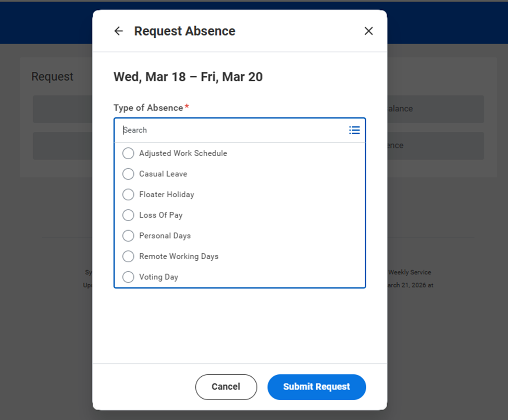Image resolution: width=508 pixels, height=420 pixels.
Task: Cancel the absence request
Action: coord(226,387)
